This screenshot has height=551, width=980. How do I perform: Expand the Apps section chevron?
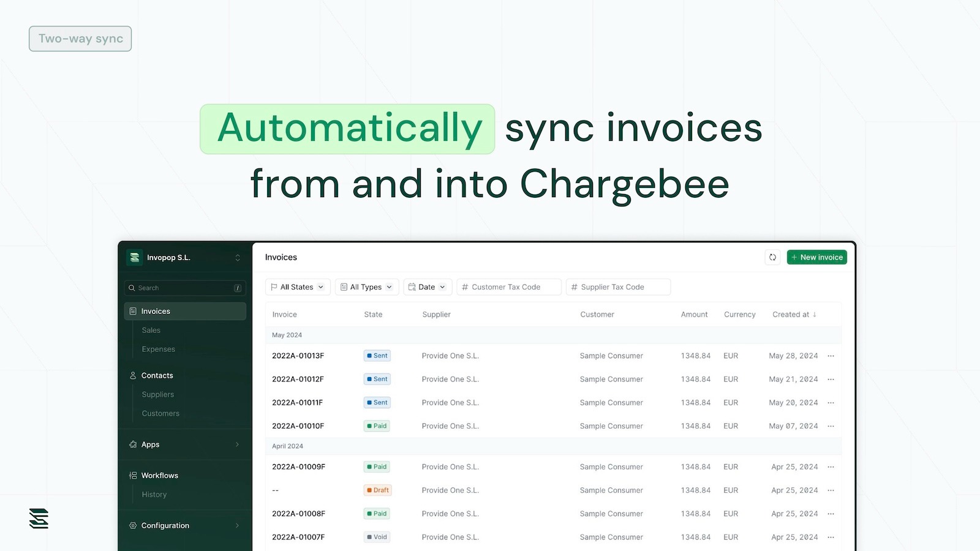point(237,444)
